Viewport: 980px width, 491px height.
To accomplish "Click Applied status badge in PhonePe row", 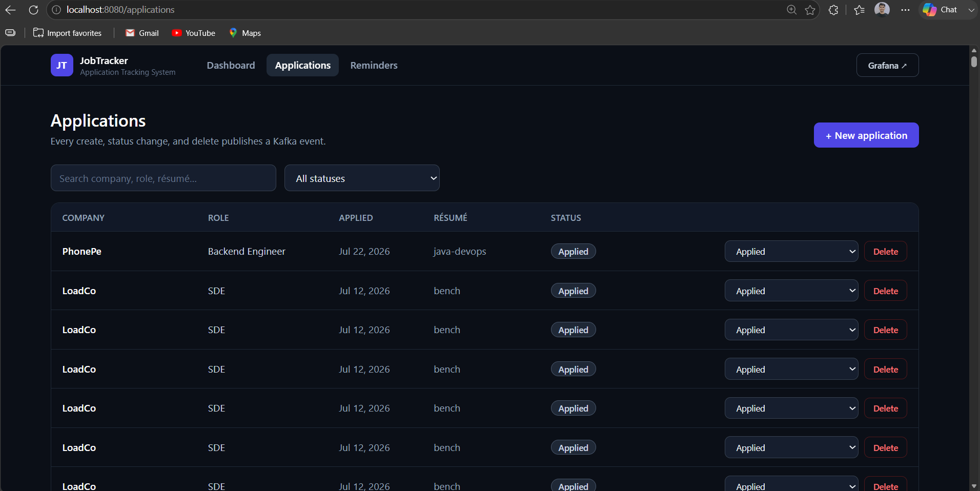I will point(573,251).
